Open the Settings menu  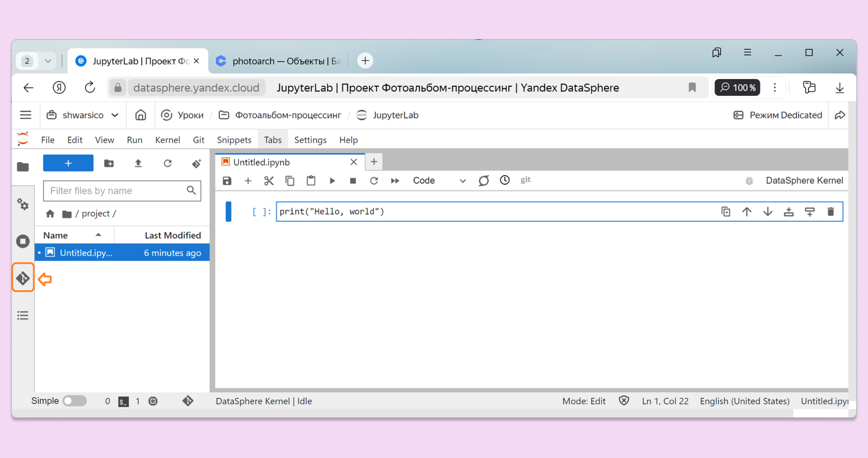(x=310, y=140)
